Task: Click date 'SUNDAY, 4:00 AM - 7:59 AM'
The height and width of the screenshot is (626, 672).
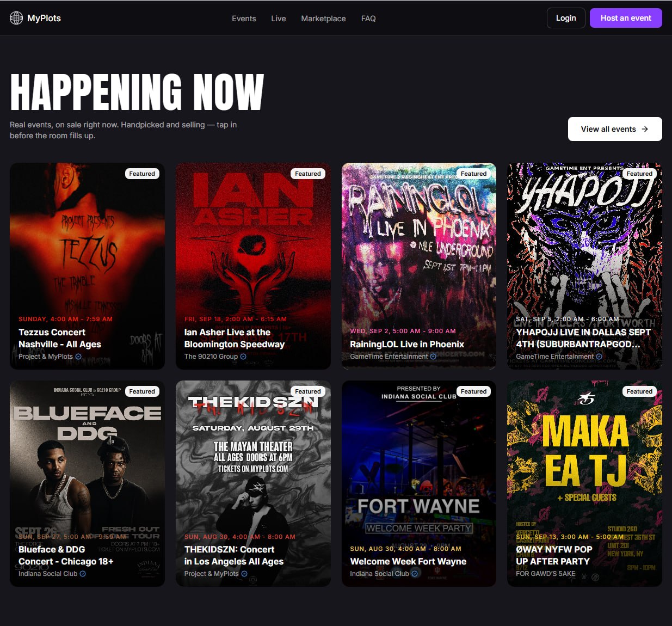Action: (x=66, y=319)
